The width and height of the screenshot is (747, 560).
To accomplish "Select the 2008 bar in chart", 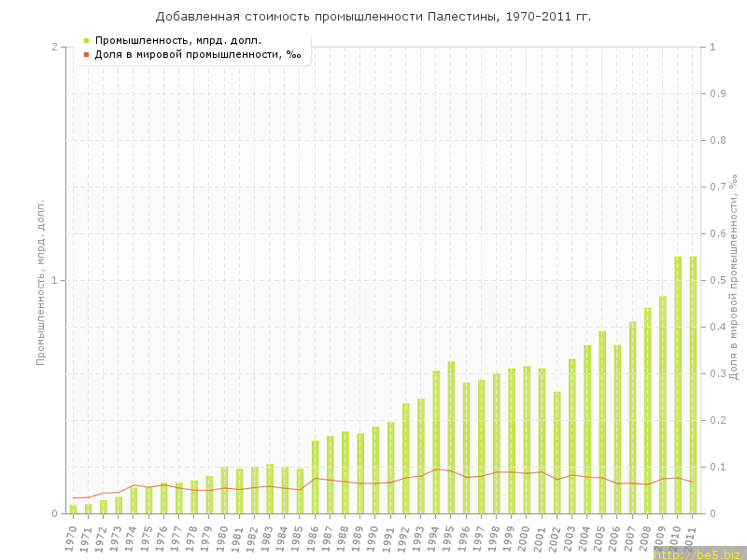I will [x=647, y=411].
